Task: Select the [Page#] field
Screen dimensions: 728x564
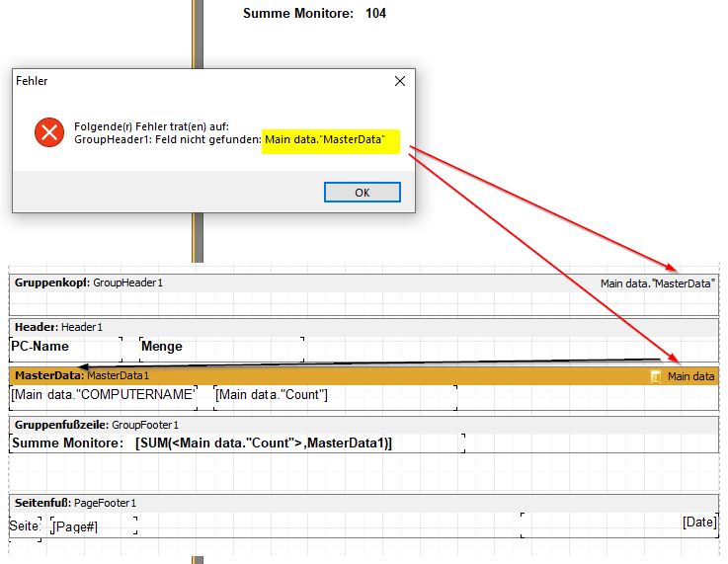Action: coord(75,526)
